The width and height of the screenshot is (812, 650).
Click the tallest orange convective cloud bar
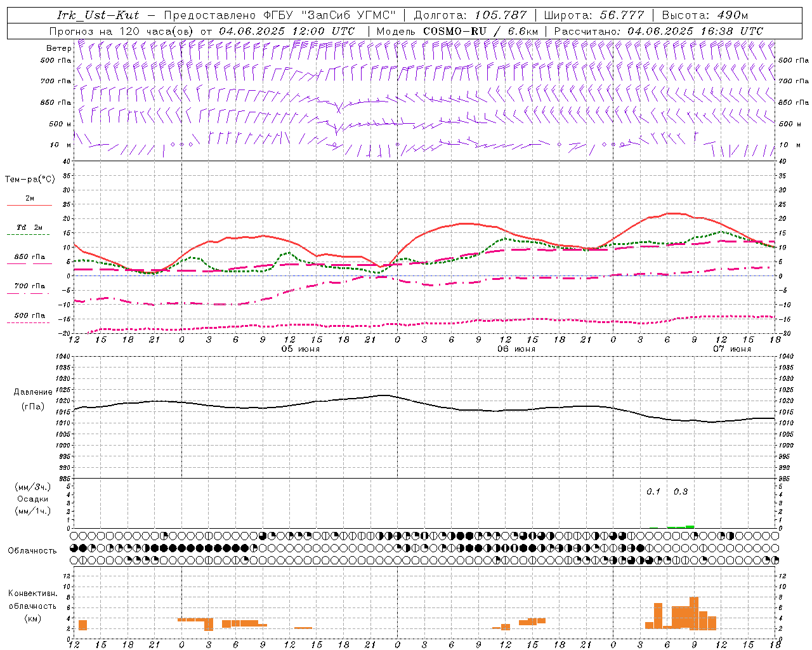pyautogui.click(x=694, y=613)
